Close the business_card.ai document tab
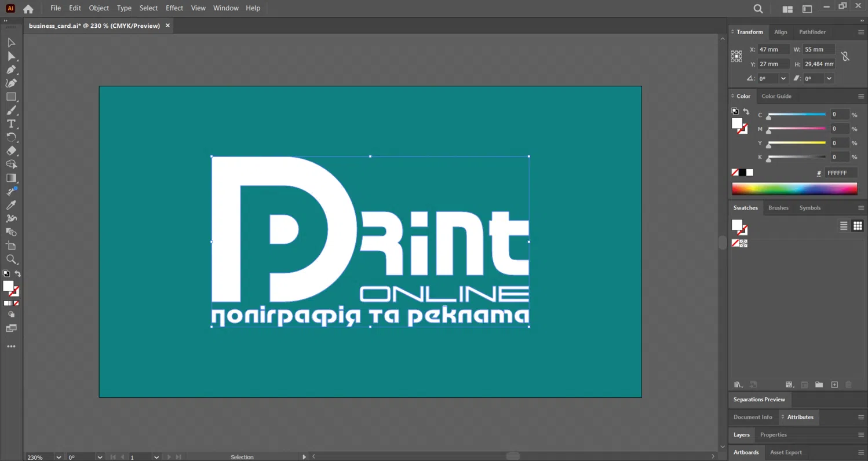Viewport: 868px width, 461px height. (167, 25)
